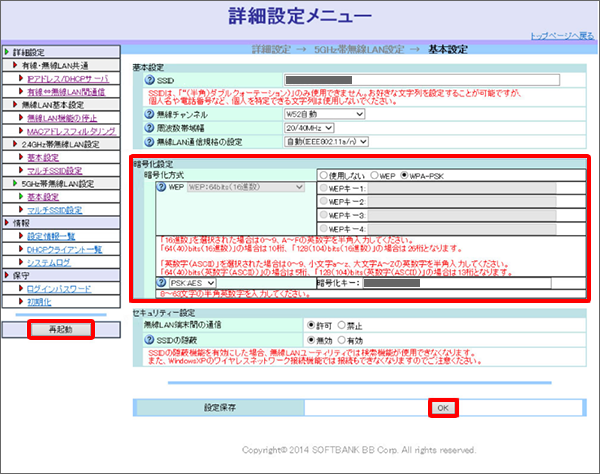Open IPアドレス/DHCPサーバ menu link
This screenshot has width=600, height=474.
tap(68, 78)
